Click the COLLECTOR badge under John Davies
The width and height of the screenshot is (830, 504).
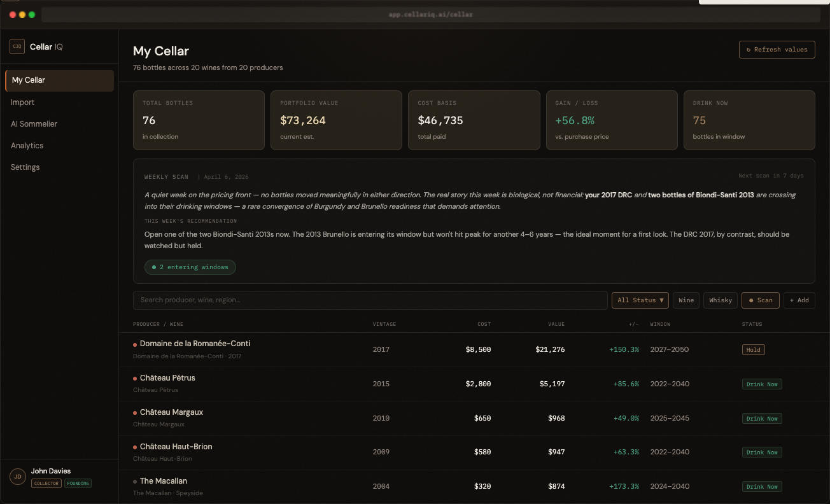pyautogui.click(x=46, y=484)
